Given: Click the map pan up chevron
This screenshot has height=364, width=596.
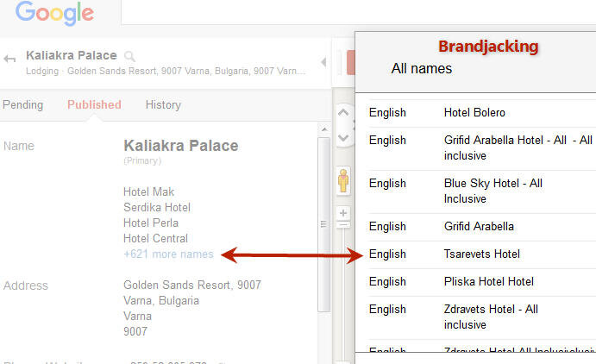Looking at the screenshot, I should [343, 112].
